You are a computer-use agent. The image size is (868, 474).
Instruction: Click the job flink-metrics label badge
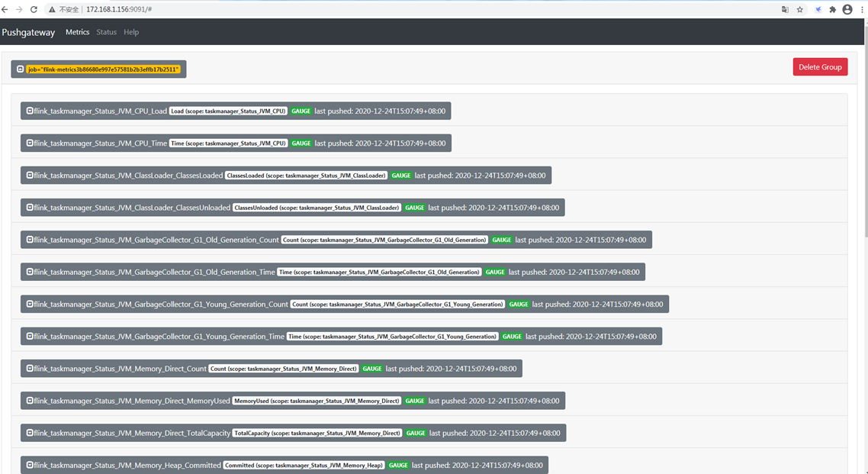pos(104,69)
